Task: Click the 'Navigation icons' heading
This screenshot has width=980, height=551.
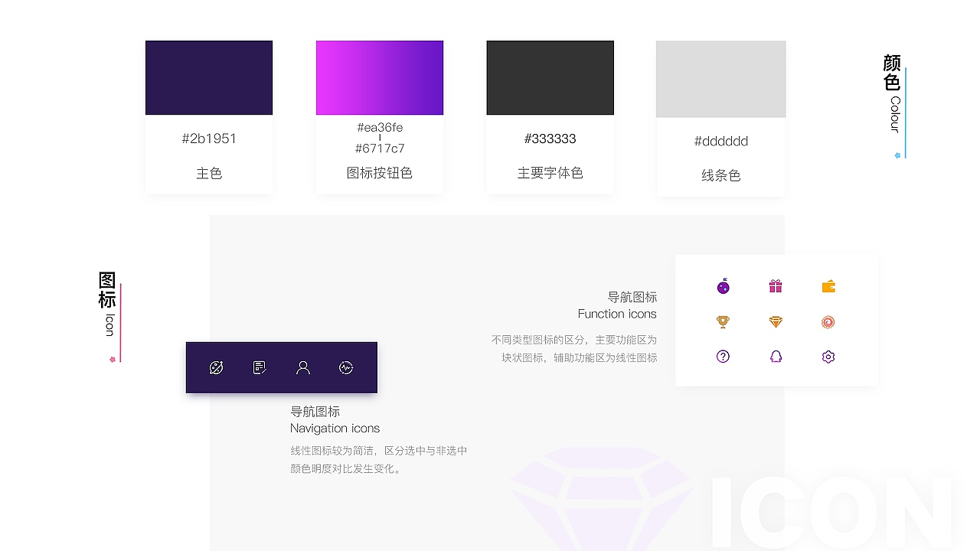Action: (x=335, y=429)
